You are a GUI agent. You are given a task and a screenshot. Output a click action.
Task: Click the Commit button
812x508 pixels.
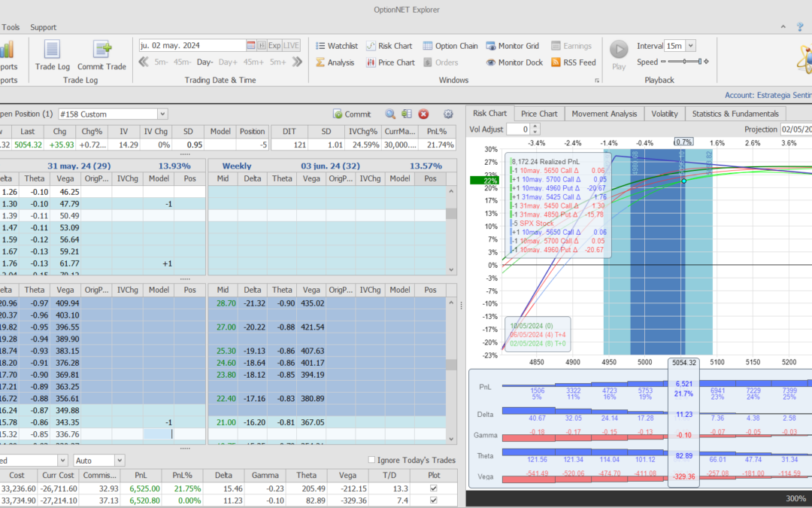coord(352,114)
